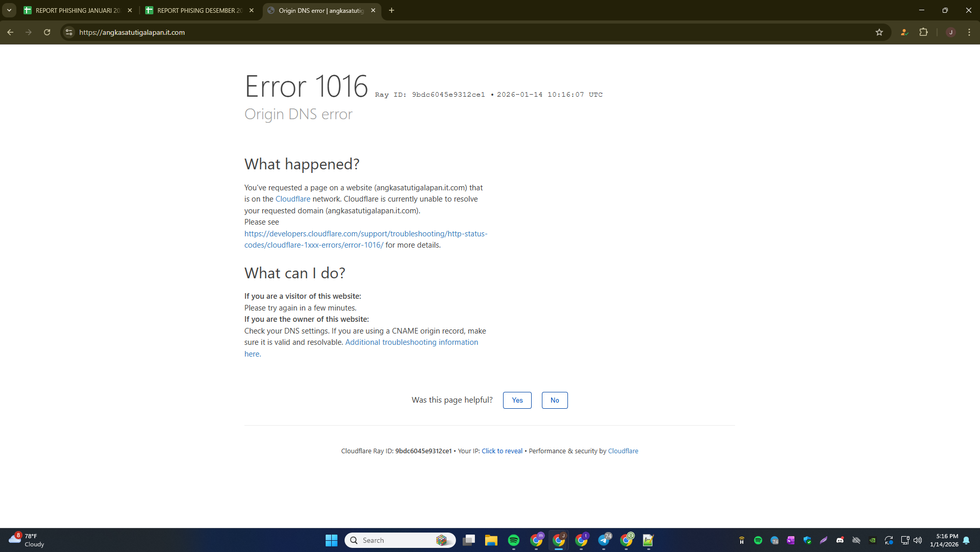Image resolution: width=980 pixels, height=552 pixels.
Task: Open the error-1016 troubleshooting documentation URL
Action: (366, 239)
